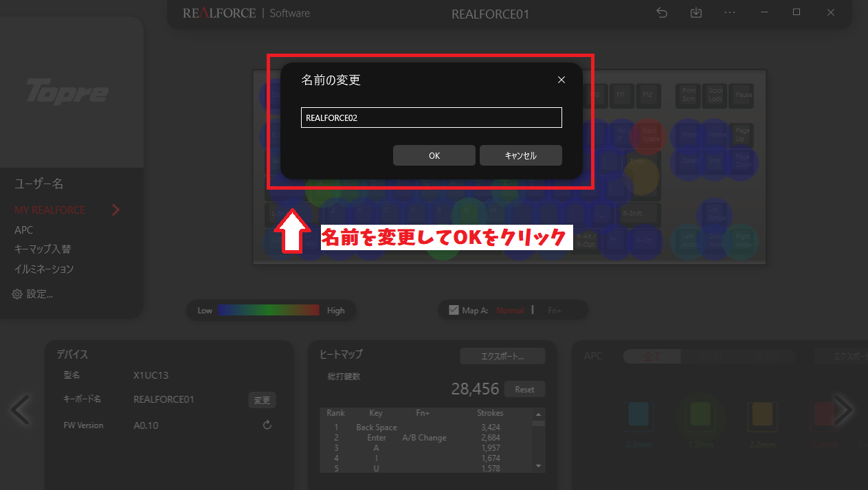Viewport: 868px width, 490px height.
Task: Click the green 1.5mm APC swatch
Action: [x=700, y=414]
